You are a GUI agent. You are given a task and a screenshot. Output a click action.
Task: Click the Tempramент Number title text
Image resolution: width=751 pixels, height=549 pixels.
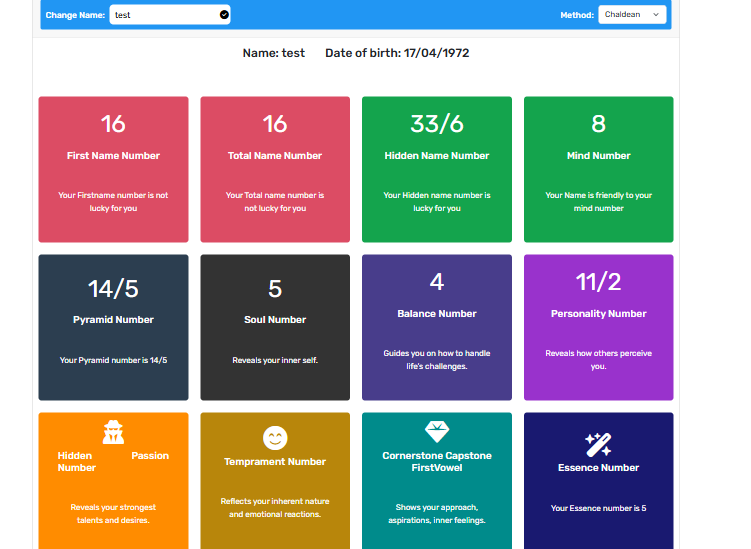275,462
